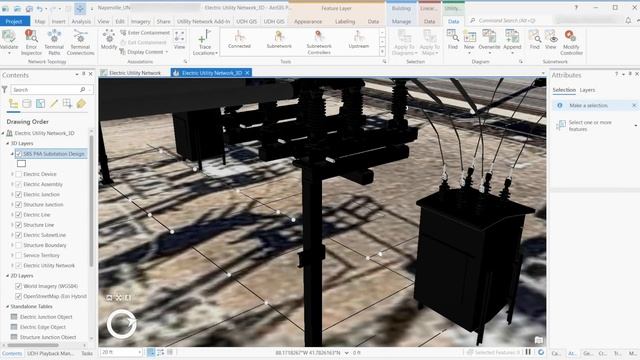Switch to Layers tab in Attributes pane
This screenshot has height=360, width=640.
click(587, 90)
